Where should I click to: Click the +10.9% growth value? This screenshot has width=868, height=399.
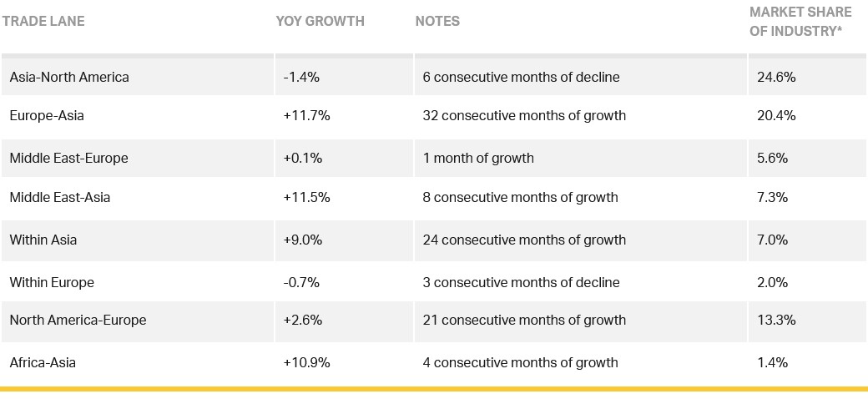click(x=306, y=362)
